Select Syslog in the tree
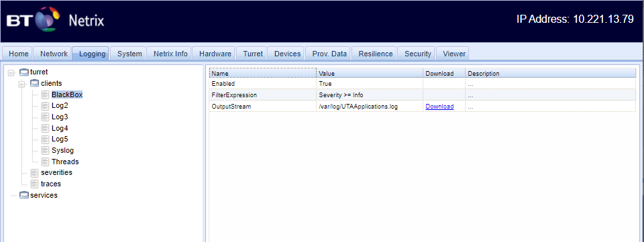 tap(63, 151)
